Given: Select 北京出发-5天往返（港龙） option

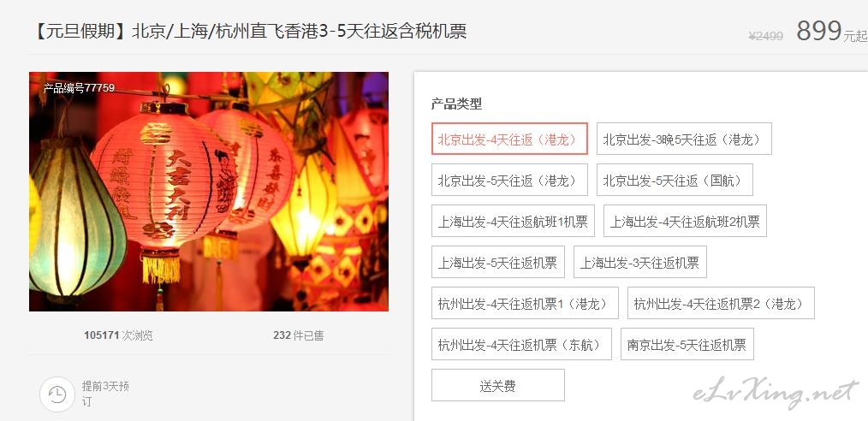Looking at the screenshot, I should (x=509, y=180).
